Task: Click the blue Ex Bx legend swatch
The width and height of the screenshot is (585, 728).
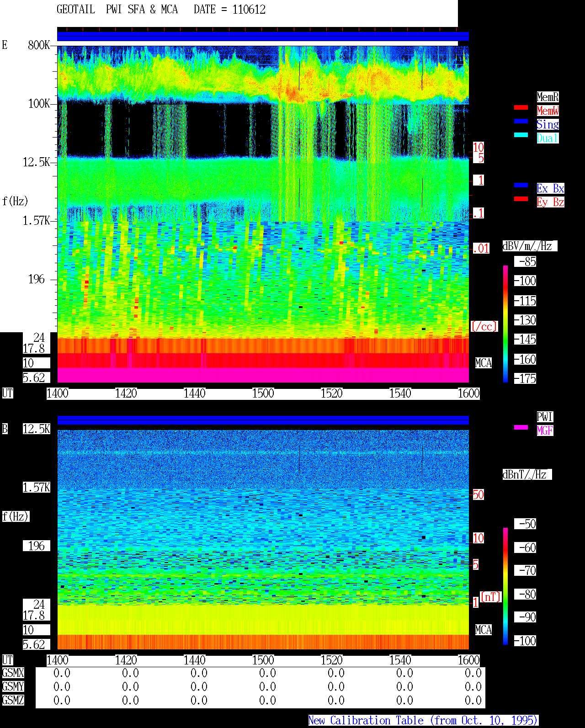Action: (521, 185)
